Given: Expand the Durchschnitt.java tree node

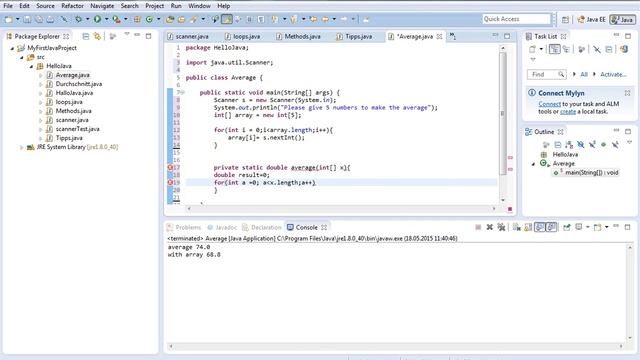Looking at the screenshot, I should (x=40, y=84).
